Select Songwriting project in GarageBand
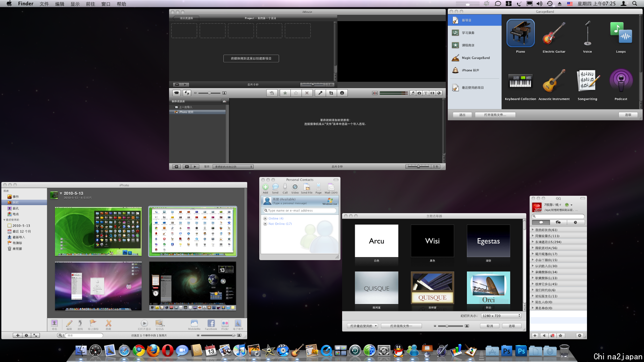Screen dimensions: 644x362 pyautogui.click(x=587, y=84)
